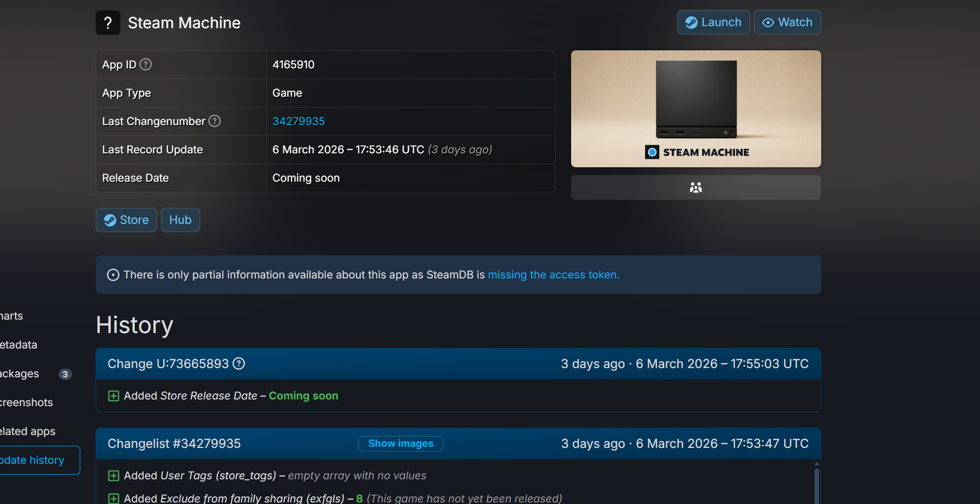
Task: Open the Metadata sidebar tab
Action: (x=18, y=345)
